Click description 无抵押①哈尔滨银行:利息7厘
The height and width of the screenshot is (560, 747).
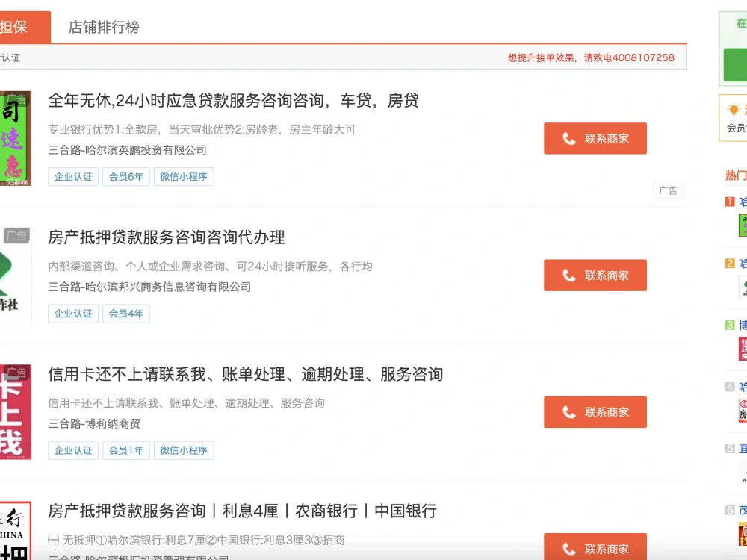pos(196,540)
